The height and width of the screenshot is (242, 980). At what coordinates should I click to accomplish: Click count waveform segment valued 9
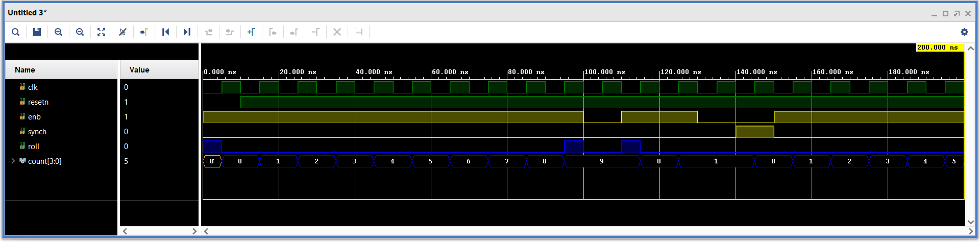coord(602,161)
